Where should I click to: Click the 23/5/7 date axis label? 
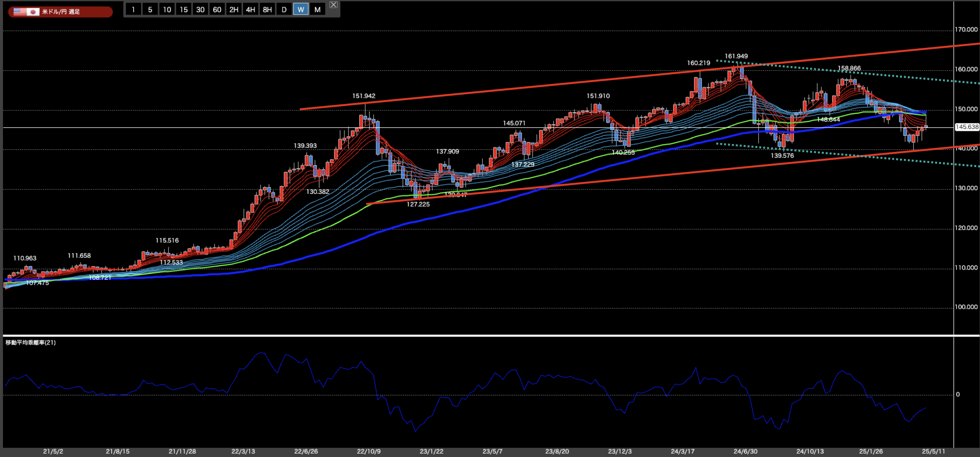[x=492, y=452]
